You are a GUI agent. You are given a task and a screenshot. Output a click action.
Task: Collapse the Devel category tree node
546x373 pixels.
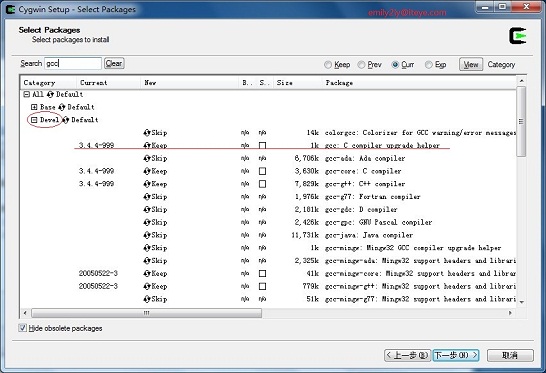coord(34,120)
